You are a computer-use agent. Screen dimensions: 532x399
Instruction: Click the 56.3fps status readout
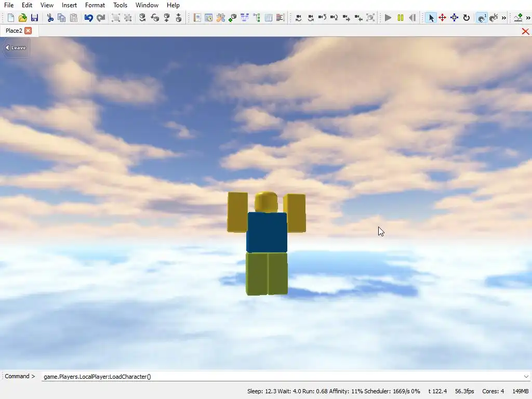point(464,391)
